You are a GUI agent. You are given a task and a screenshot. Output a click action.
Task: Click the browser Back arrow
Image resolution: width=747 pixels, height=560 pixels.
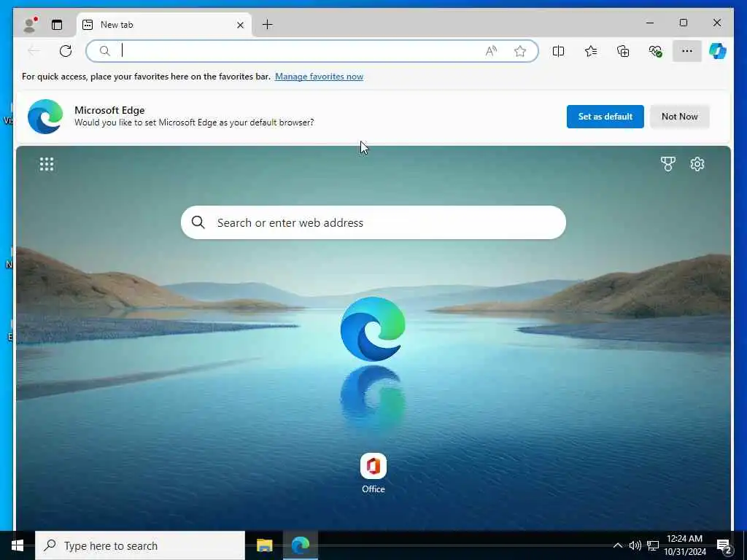tap(34, 51)
